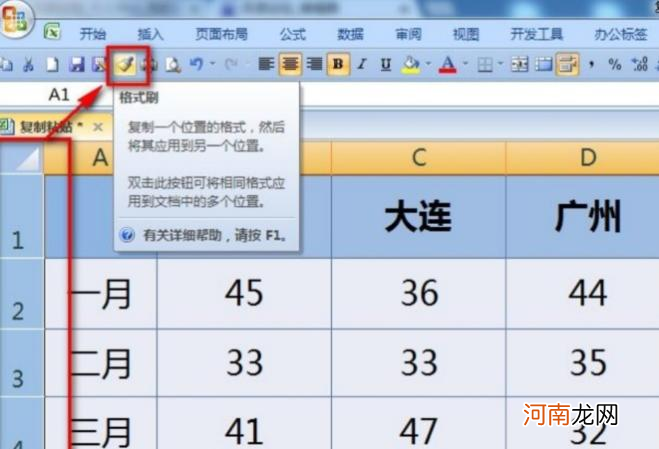Select row 1 header

click(22, 217)
